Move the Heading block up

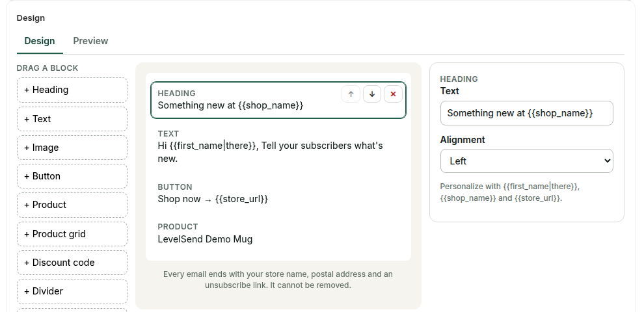(x=351, y=94)
